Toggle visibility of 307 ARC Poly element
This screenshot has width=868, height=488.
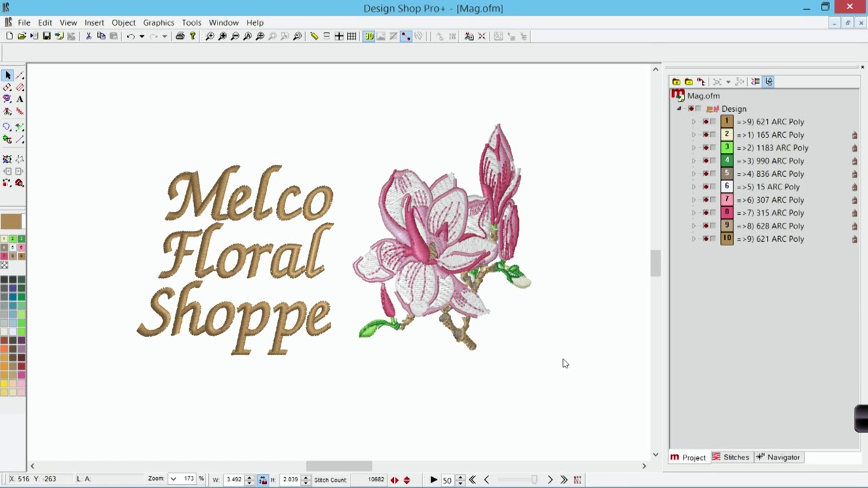tap(706, 200)
